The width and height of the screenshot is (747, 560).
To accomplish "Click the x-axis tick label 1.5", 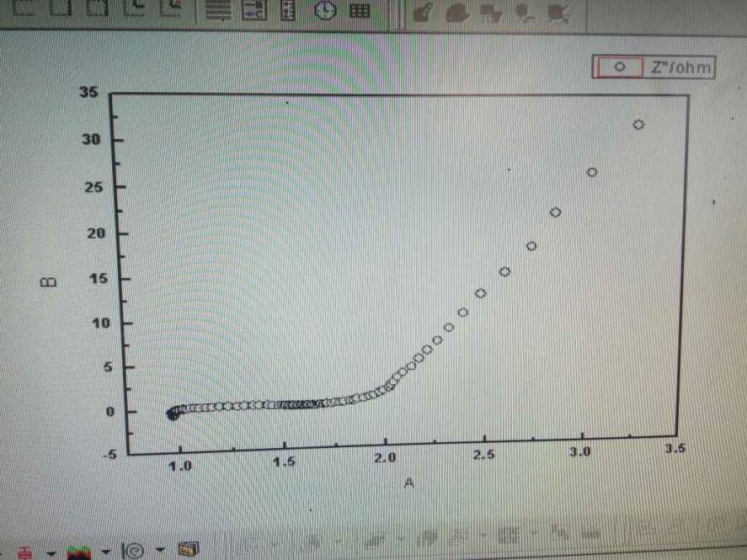I will coord(284,461).
